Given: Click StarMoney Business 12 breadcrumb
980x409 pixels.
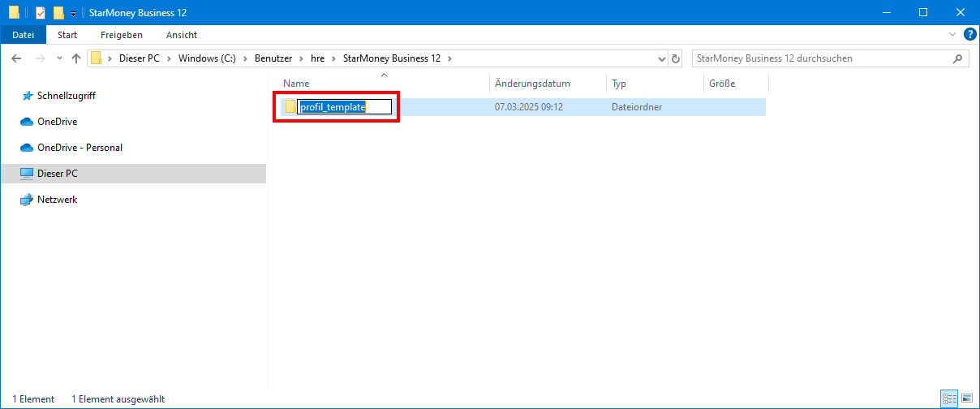Looking at the screenshot, I should [x=392, y=58].
